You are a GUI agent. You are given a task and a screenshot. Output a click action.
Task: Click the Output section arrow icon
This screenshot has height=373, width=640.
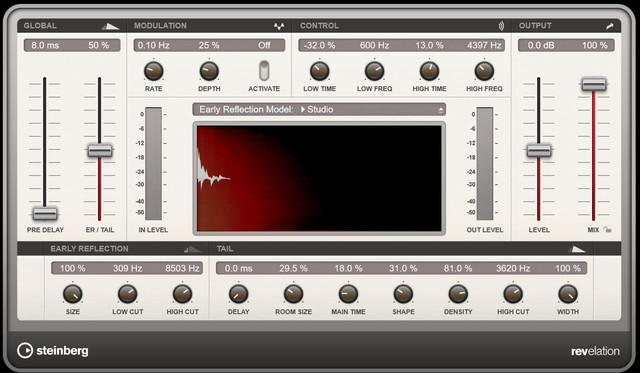pos(609,26)
